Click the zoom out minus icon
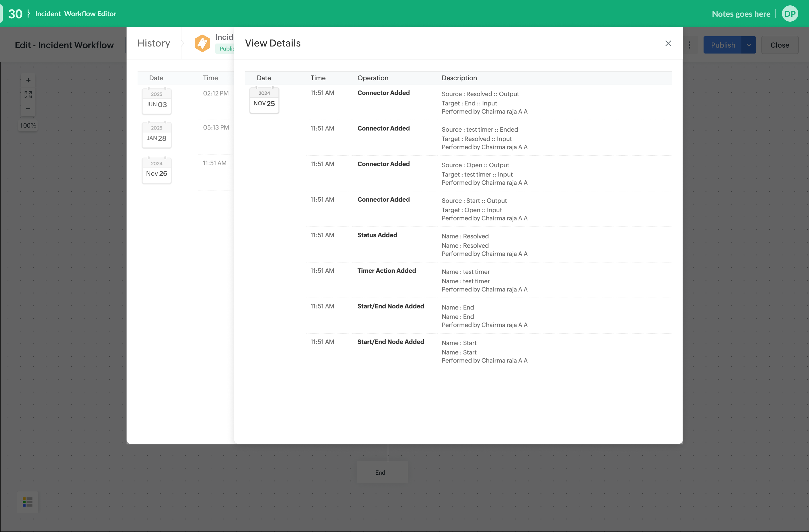 tap(28, 109)
